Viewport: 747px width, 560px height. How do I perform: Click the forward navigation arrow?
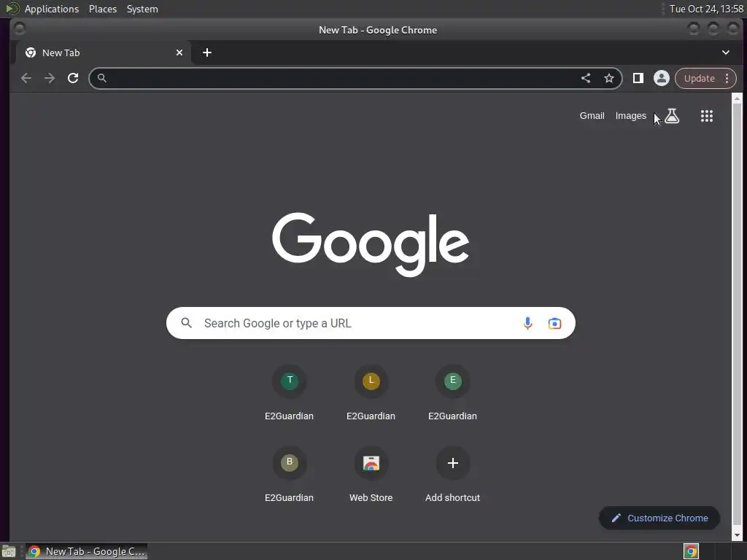tap(50, 78)
